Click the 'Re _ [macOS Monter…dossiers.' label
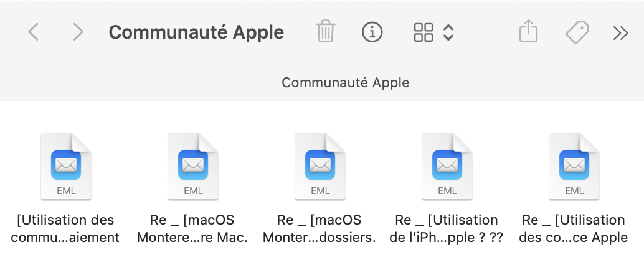 click(x=320, y=228)
